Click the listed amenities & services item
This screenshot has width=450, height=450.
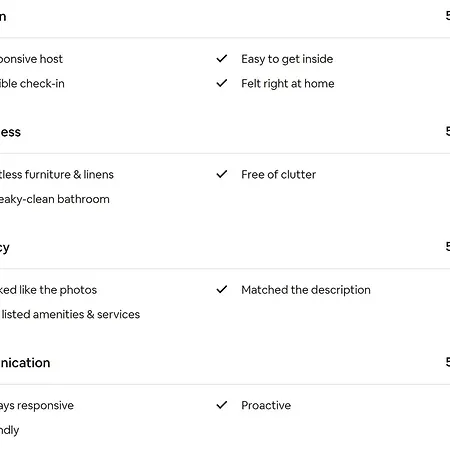point(70,314)
